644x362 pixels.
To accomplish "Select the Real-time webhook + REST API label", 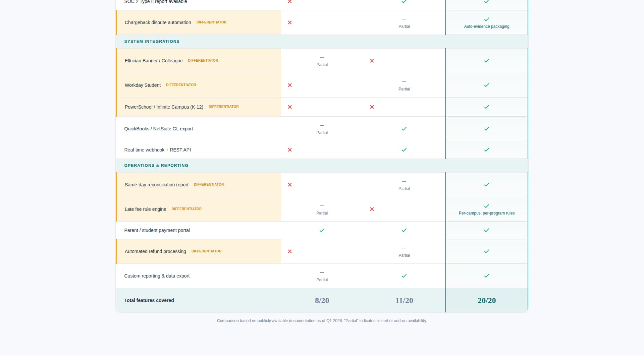I will pyautogui.click(x=158, y=150).
